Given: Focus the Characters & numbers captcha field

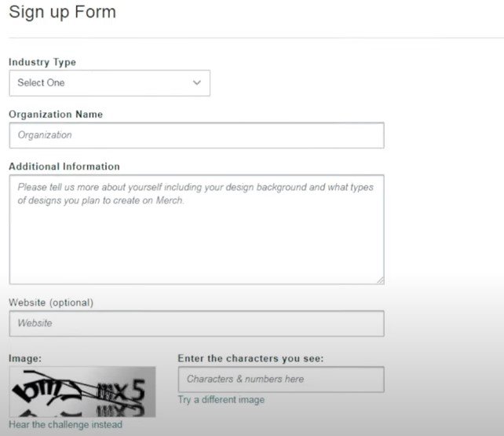Looking at the screenshot, I should pyautogui.click(x=281, y=379).
